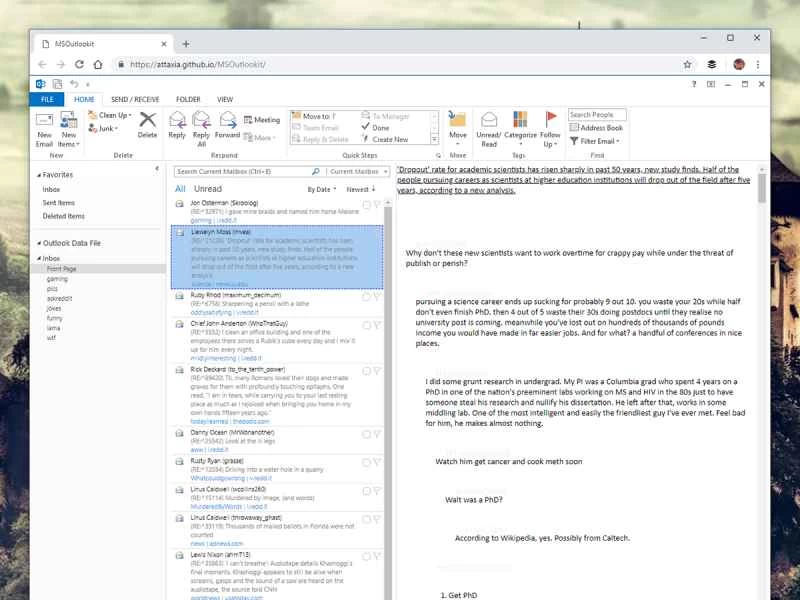This screenshot has height=600, width=800.
Task: Open the FILE menu
Action: click(x=46, y=99)
